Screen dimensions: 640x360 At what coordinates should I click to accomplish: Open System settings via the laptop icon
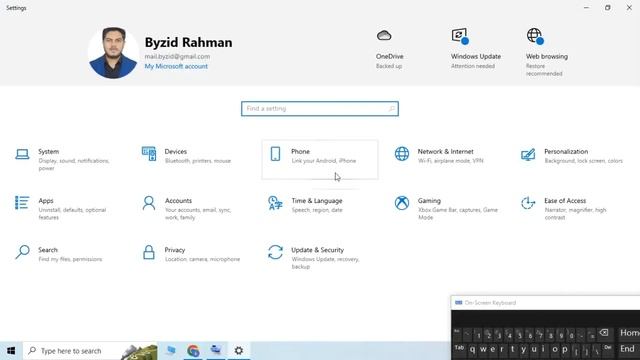22,154
